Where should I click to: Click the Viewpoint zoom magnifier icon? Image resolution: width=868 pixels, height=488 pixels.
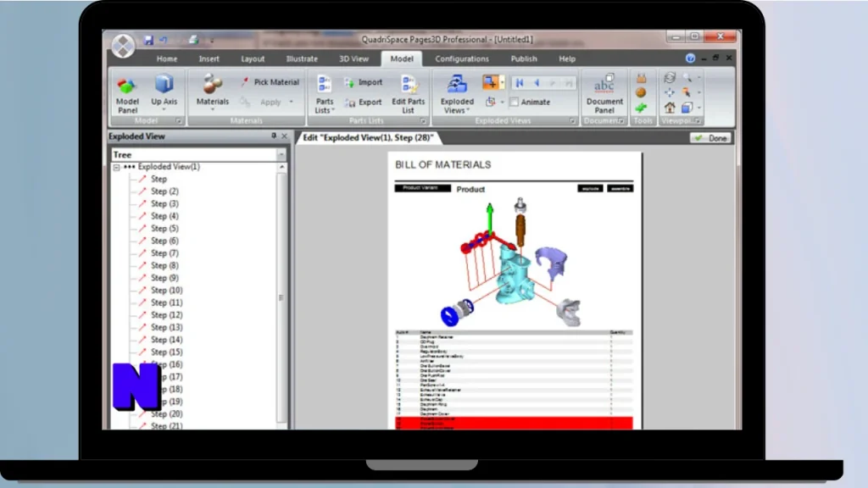click(x=687, y=77)
